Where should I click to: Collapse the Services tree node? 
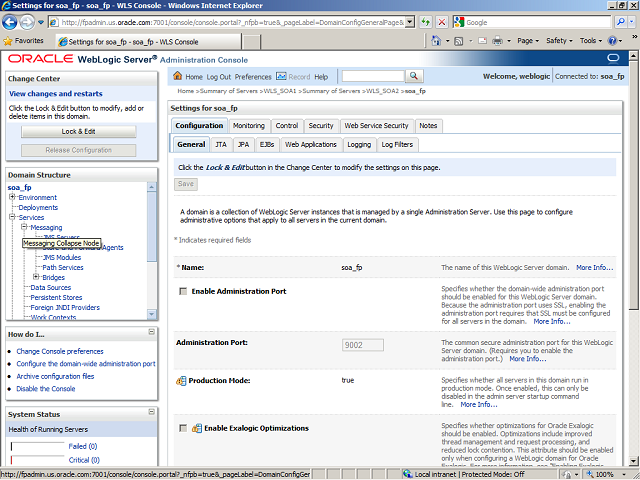13,218
